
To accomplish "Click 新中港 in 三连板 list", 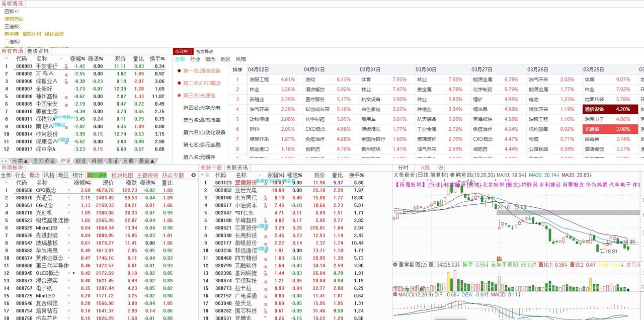I will [x=12, y=34].
